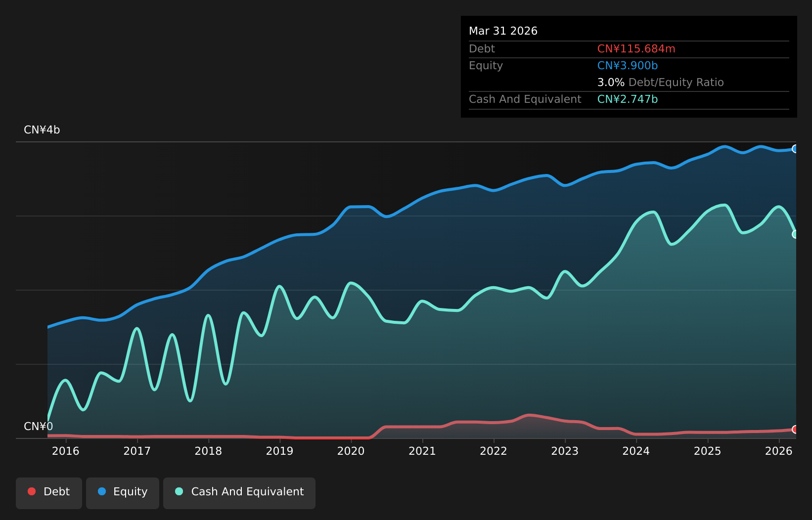Click the CN¥0 axis label
This screenshot has height=520, width=812.
[39, 427]
